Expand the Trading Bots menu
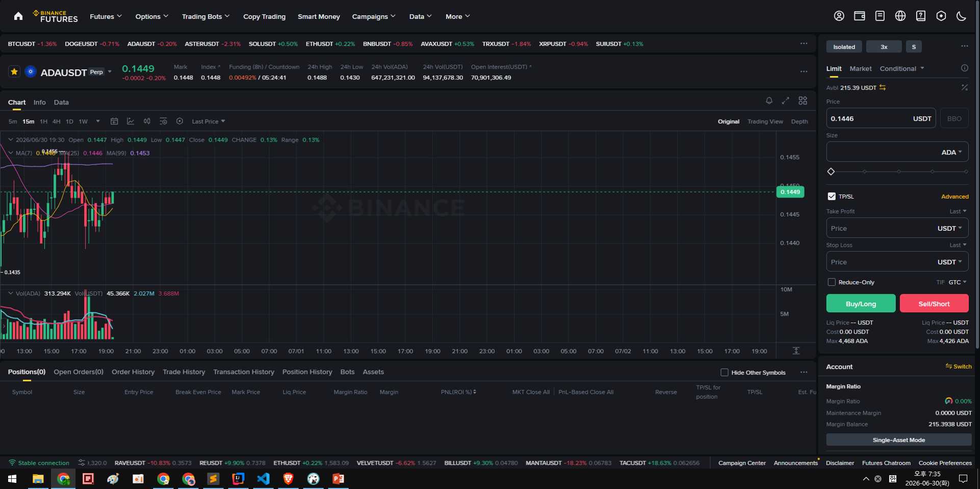980x489 pixels. (x=206, y=16)
